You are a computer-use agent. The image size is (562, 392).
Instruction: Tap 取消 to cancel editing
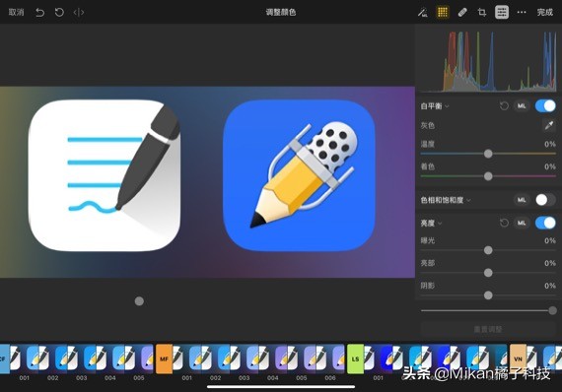coord(16,12)
